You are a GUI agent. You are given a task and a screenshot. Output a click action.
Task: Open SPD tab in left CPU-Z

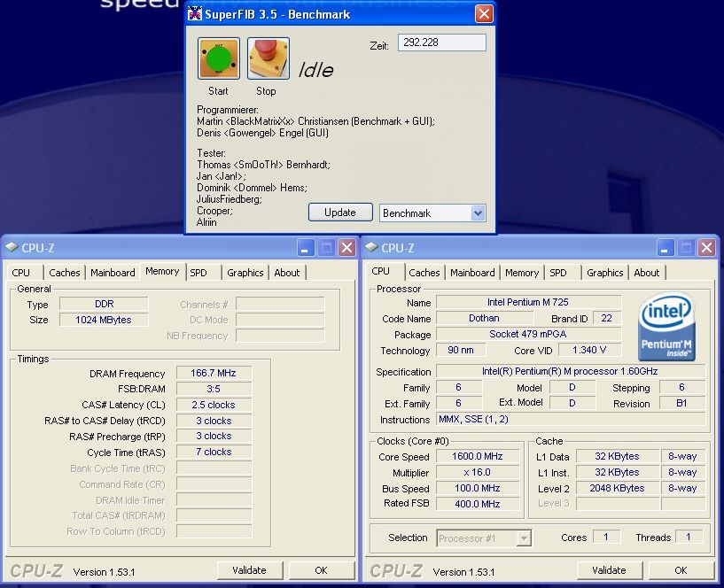pos(199,273)
